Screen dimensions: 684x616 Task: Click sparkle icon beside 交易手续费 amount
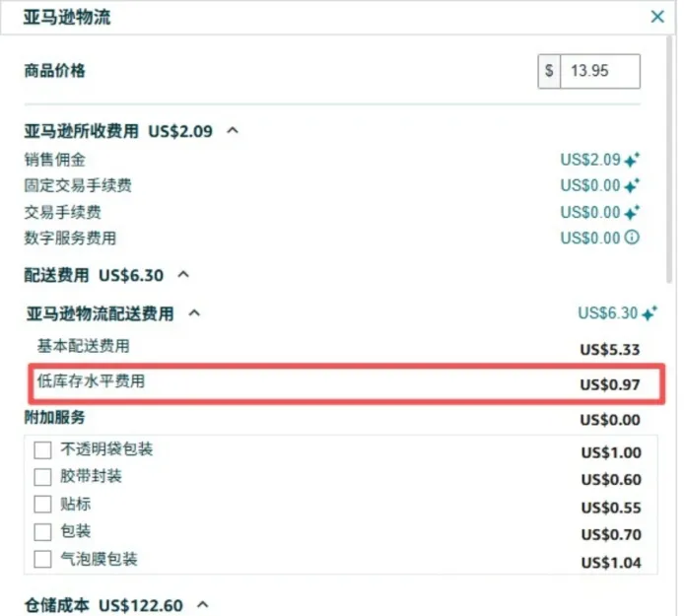pos(633,212)
